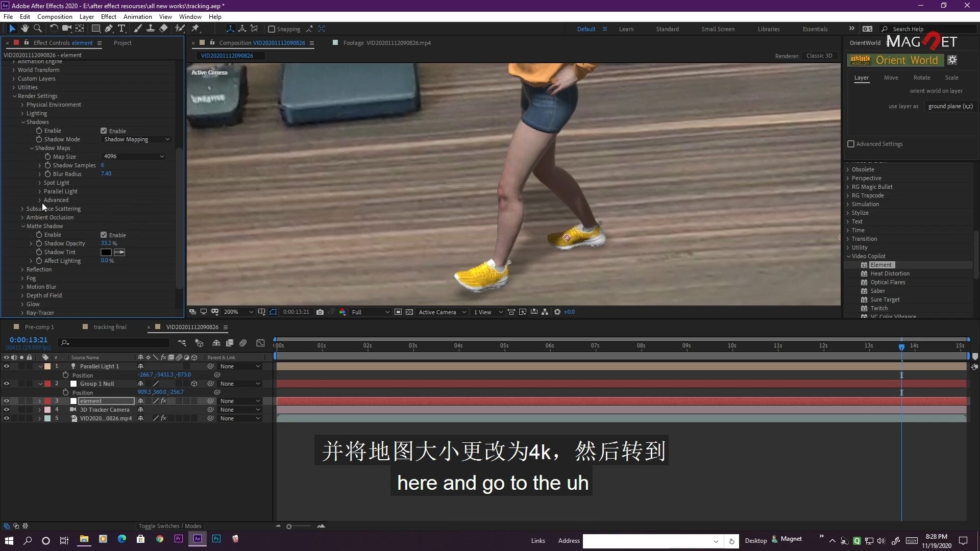Viewport: 980px width, 551px height.
Task: Activate the Rotation tool
Action: click(x=54, y=29)
